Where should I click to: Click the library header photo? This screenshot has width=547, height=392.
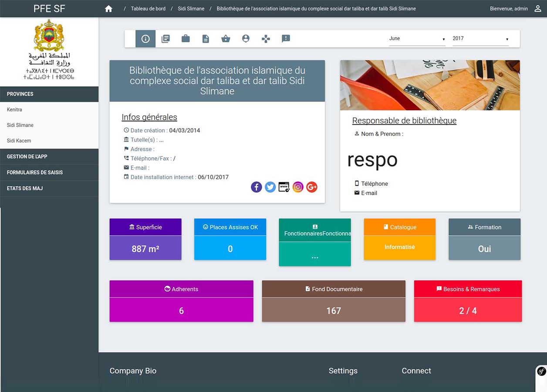click(429, 85)
